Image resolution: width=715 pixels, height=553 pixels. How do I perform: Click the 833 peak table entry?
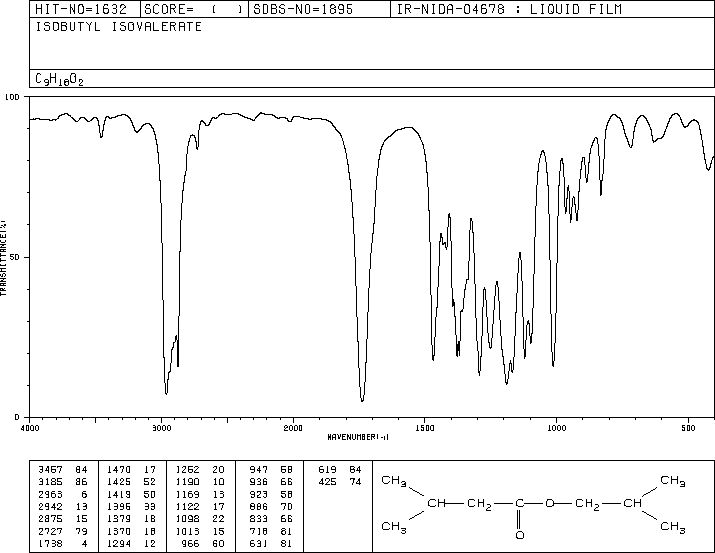point(271,519)
